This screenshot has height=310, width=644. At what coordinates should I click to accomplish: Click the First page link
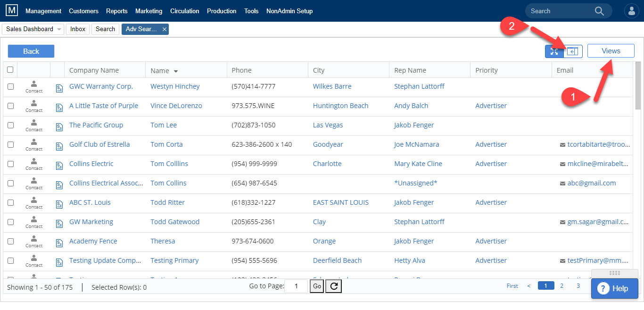coord(512,286)
